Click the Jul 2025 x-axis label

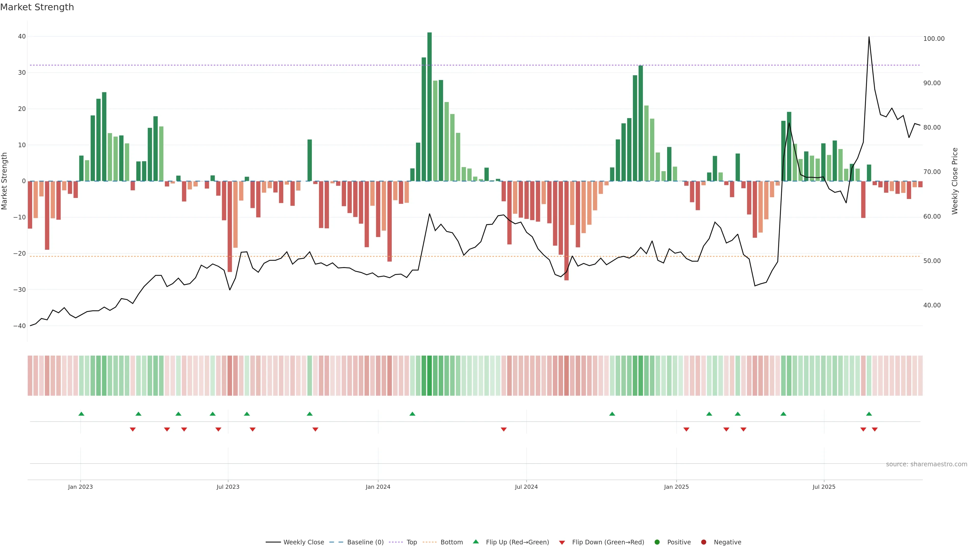[x=824, y=487]
